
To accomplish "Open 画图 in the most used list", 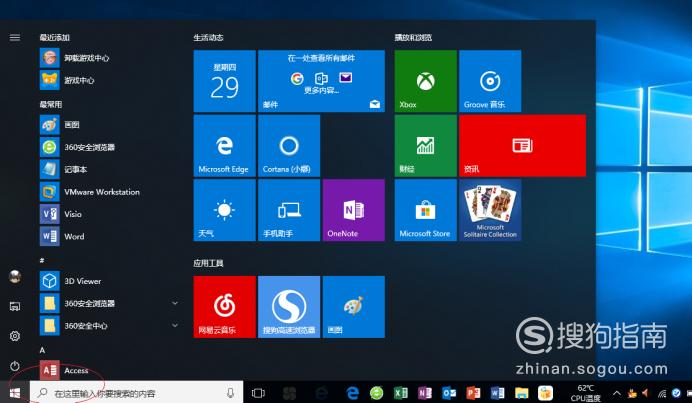I will (110, 124).
